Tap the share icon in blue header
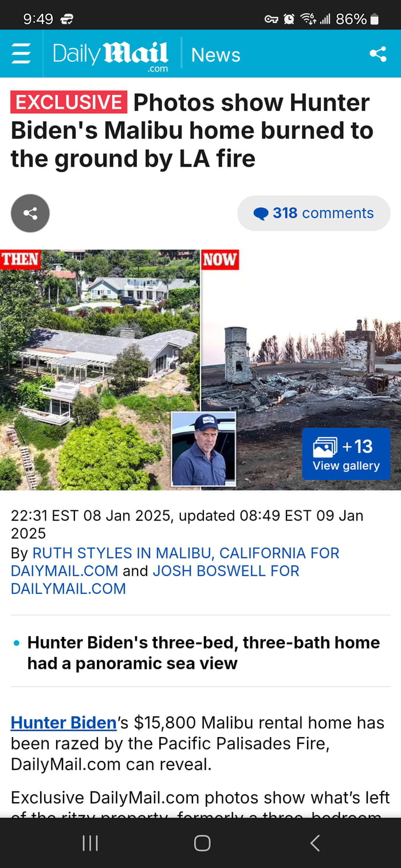 (x=378, y=54)
